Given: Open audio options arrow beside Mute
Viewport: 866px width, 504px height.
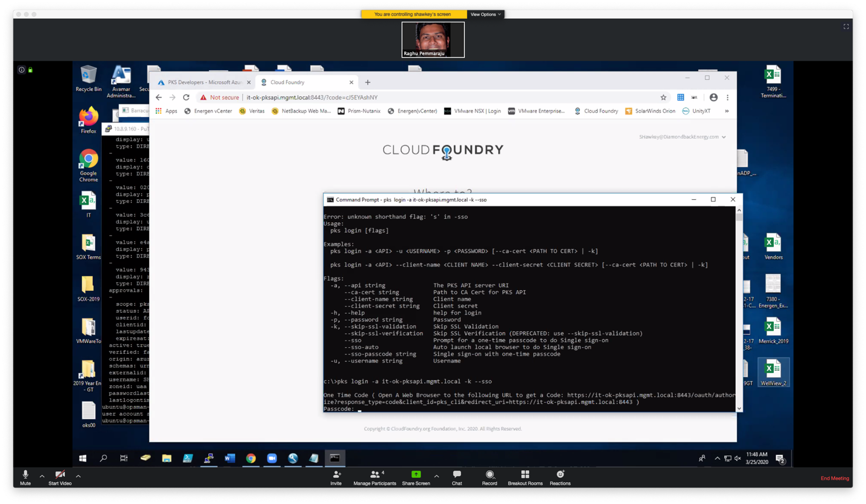Looking at the screenshot, I should pyautogui.click(x=42, y=476).
